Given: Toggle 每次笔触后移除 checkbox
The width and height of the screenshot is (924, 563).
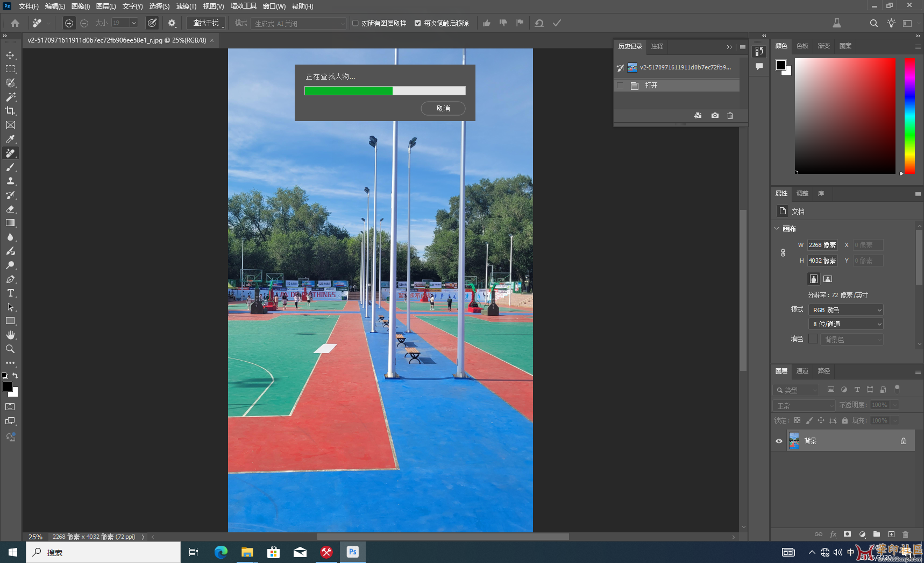Looking at the screenshot, I should coord(418,23).
